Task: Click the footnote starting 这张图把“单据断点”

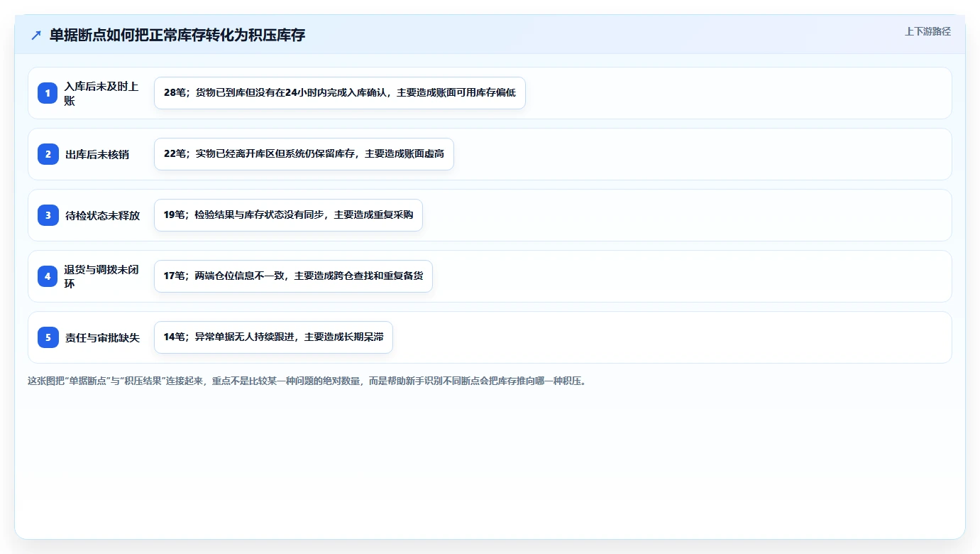Action: coord(307,381)
